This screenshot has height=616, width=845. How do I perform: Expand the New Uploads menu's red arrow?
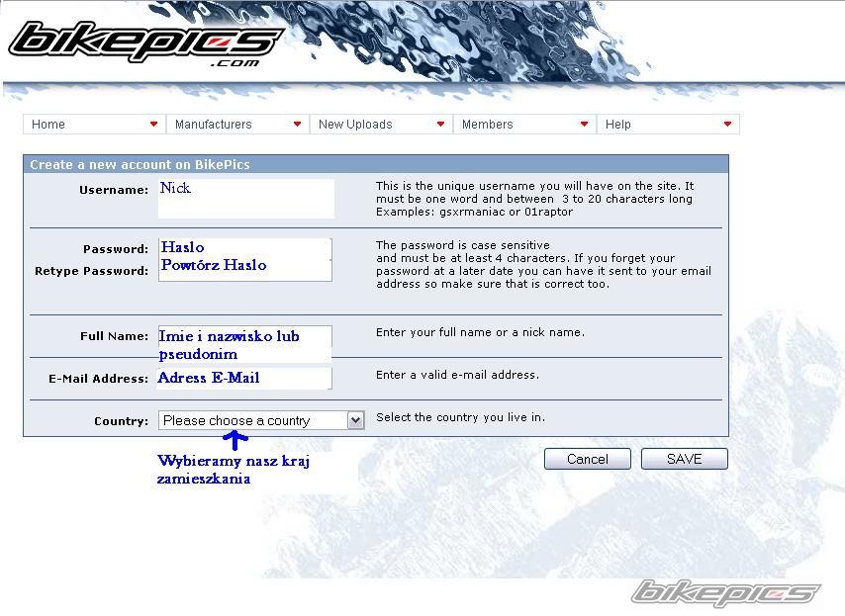pos(440,125)
